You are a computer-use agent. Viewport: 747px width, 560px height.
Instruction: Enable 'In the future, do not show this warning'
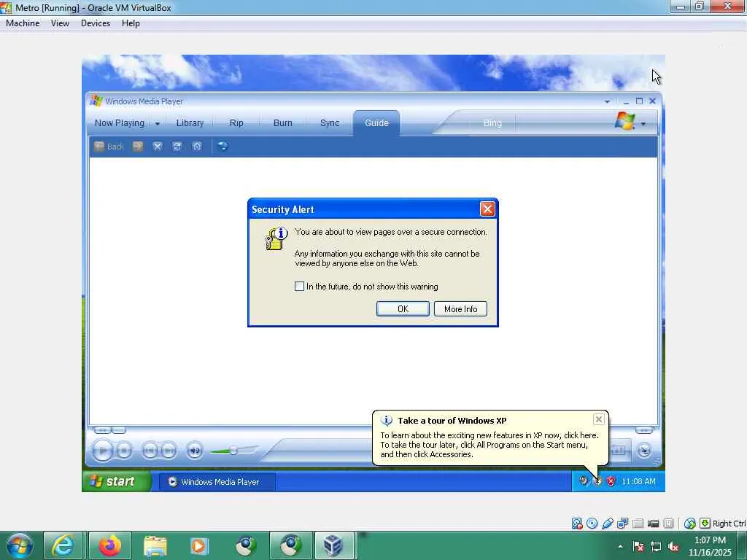pos(299,286)
